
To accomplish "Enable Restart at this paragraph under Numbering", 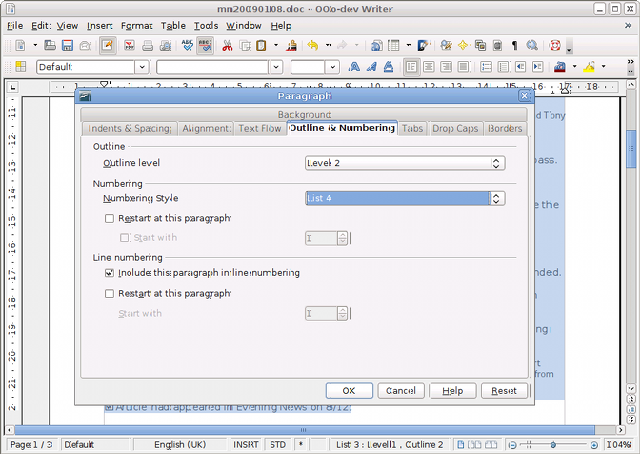I will click(110, 218).
